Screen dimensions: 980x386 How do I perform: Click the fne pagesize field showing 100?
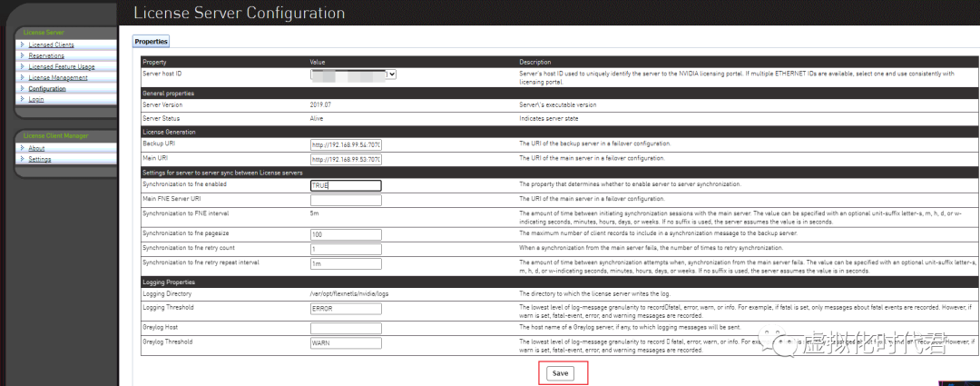(x=346, y=234)
